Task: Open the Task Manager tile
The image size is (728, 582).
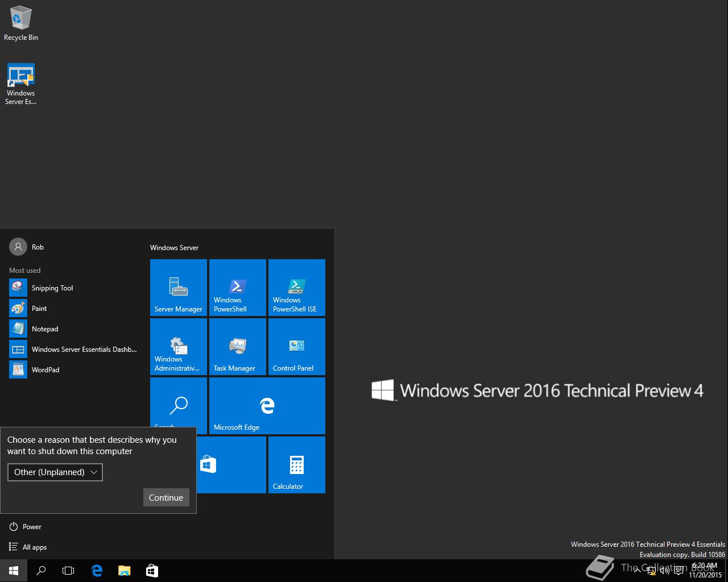Action: (238, 347)
